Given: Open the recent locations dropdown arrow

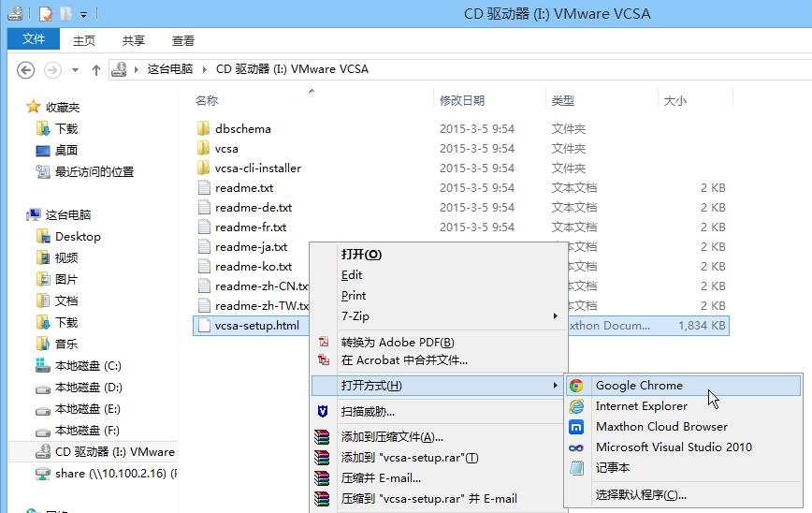Looking at the screenshot, I should (x=75, y=69).
